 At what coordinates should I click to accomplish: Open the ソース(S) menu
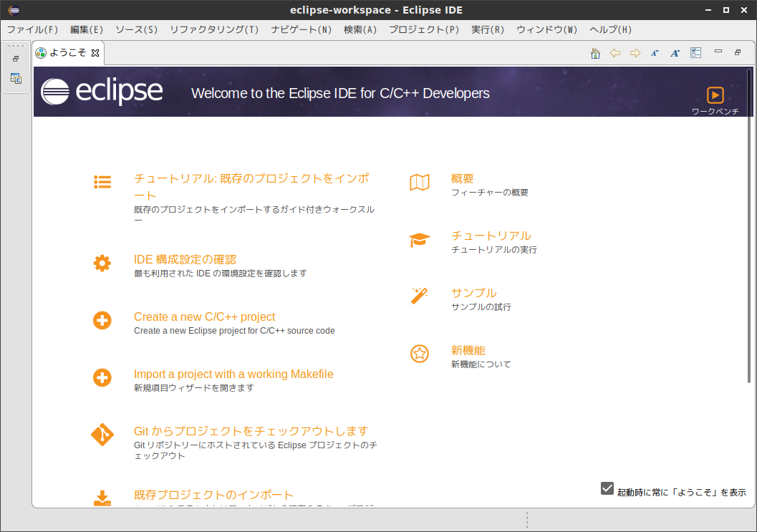(x=137, y=30)
